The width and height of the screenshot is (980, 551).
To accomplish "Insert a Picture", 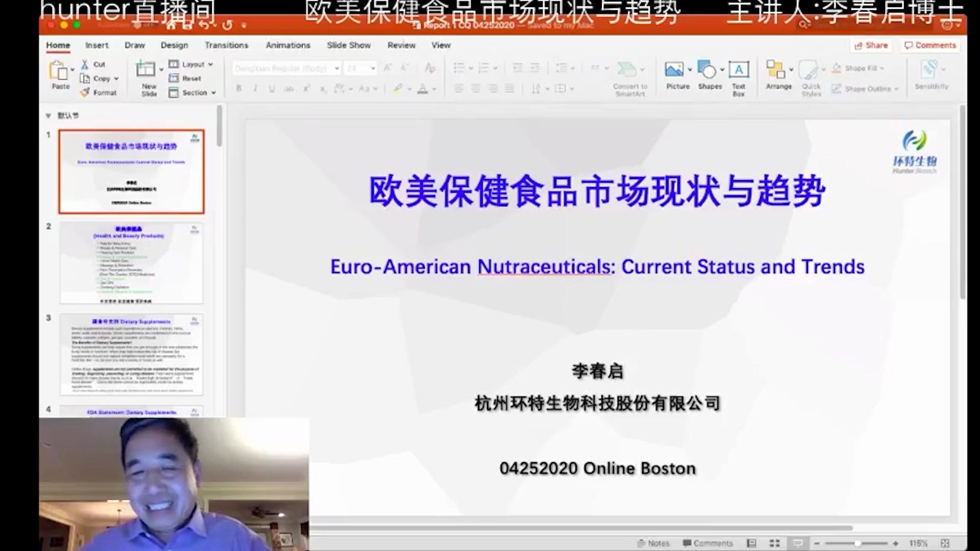I will click(677, 76).
